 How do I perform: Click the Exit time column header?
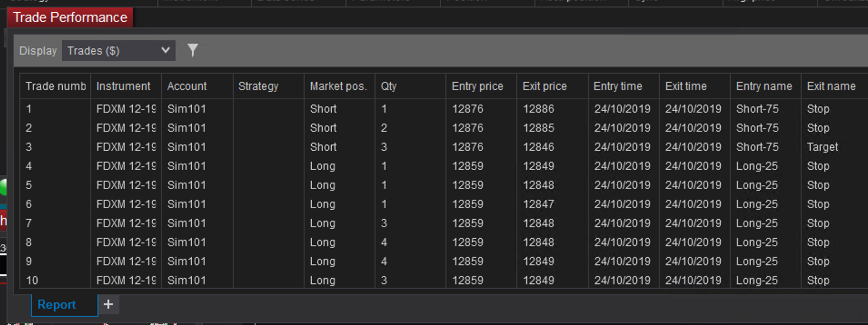(686, 86)
